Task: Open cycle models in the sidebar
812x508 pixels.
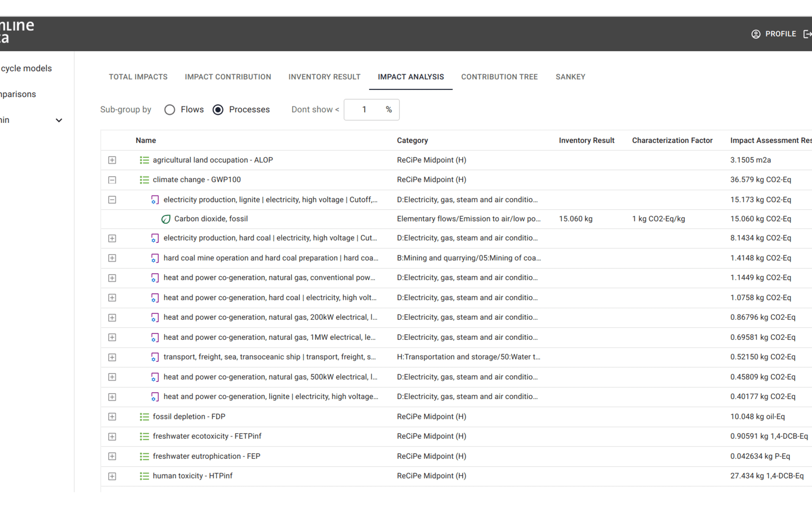Action: click(x=26, y=69)
